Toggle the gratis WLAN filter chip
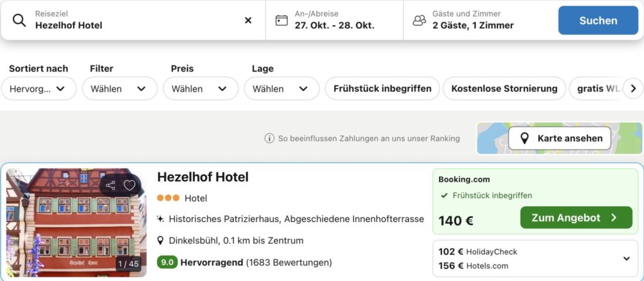Viewport: 644px width, 281px height. [597, 89]
